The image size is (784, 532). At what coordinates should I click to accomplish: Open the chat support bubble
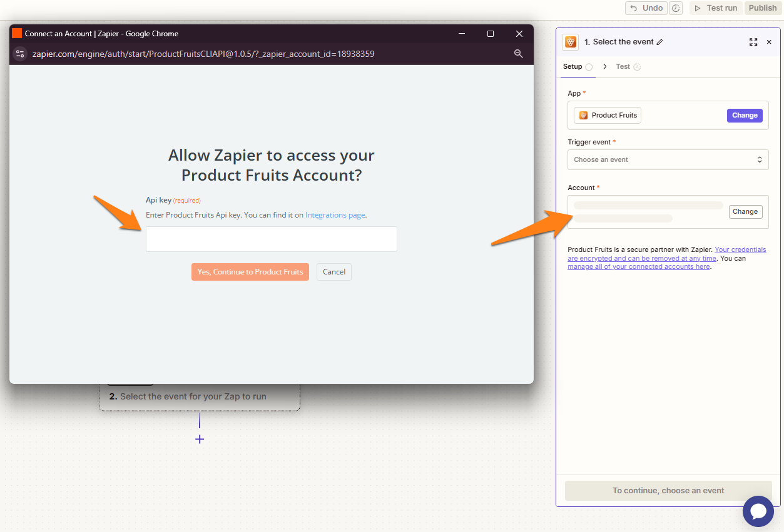[758, 511]
